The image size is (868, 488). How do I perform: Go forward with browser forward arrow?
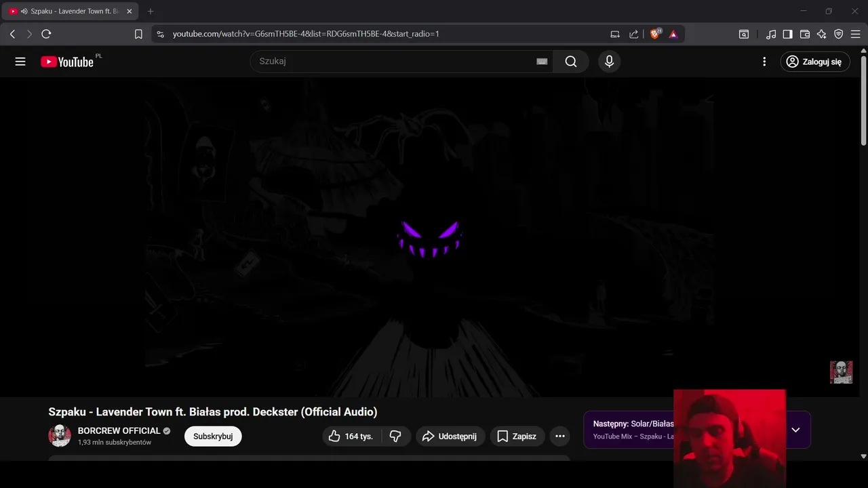[29, 34]
